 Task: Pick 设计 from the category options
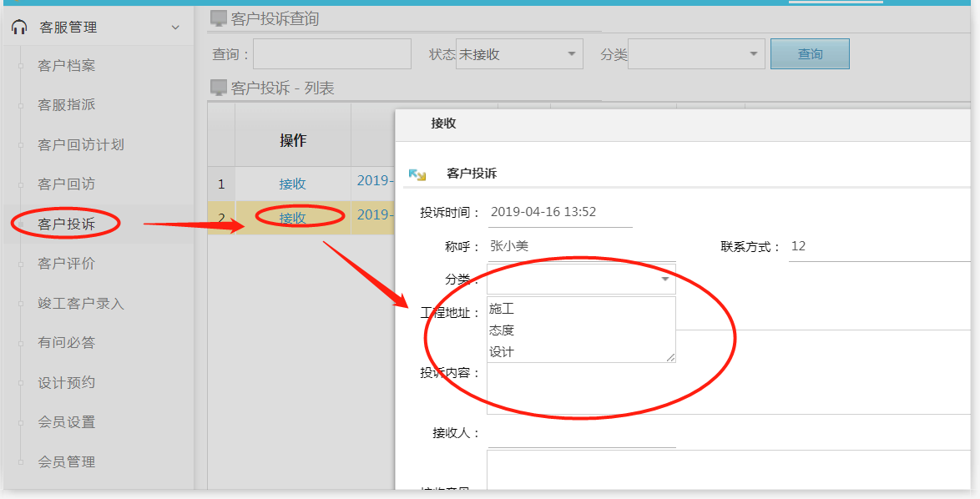502,352
